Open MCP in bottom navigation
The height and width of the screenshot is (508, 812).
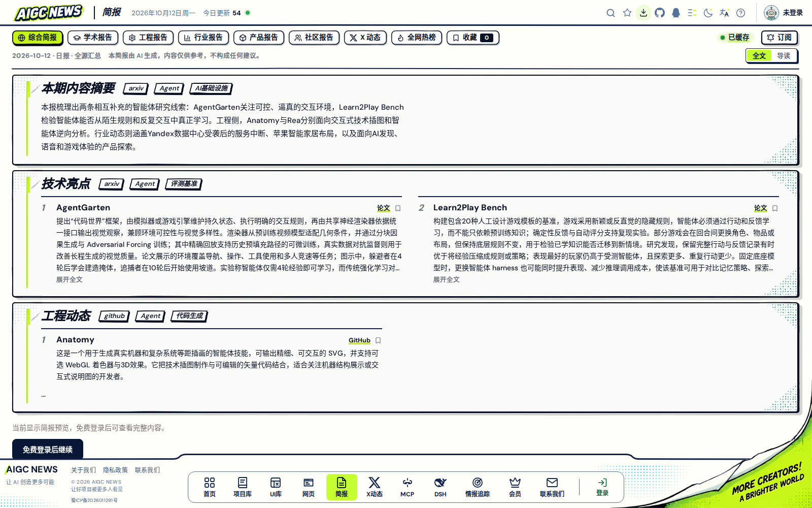pyautogui.click(x=408, y=487)
